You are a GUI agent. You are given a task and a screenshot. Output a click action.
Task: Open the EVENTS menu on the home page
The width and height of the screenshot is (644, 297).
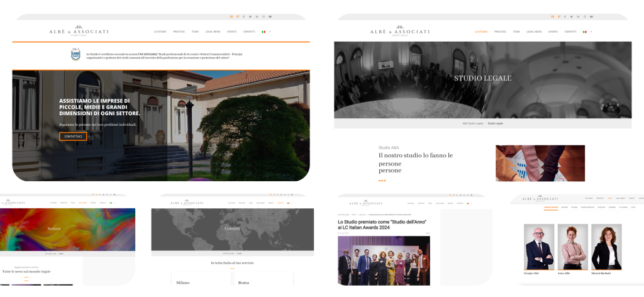[x=231, y=31]
